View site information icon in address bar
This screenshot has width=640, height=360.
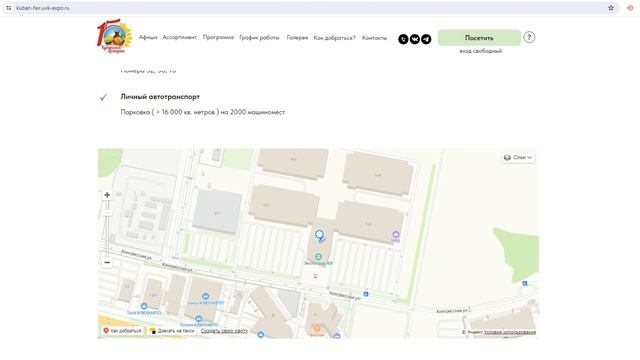(x=9, y=8)
